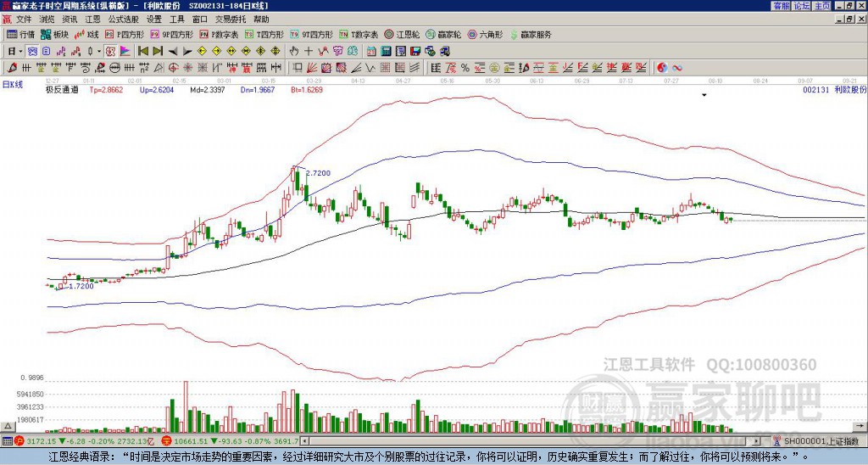Open 赢家服务 from the toolbar
Image resolution: width=868 pixels, height=465 pixels.
531,34
